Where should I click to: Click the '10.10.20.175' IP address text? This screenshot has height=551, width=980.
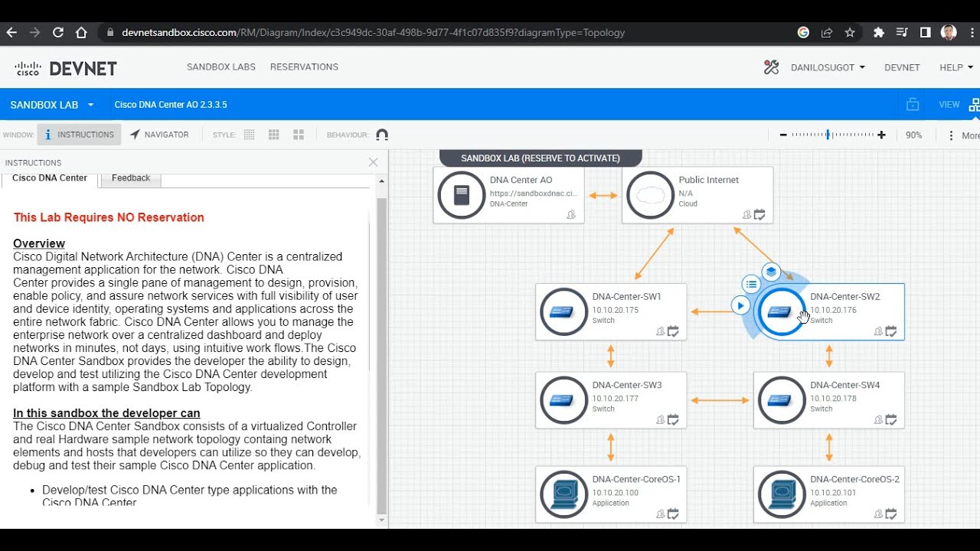[615, 310]
